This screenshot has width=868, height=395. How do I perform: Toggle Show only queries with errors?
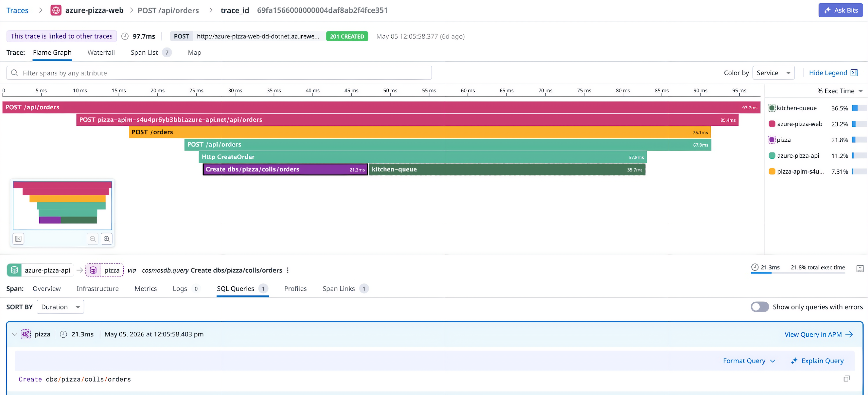point(760,307)
